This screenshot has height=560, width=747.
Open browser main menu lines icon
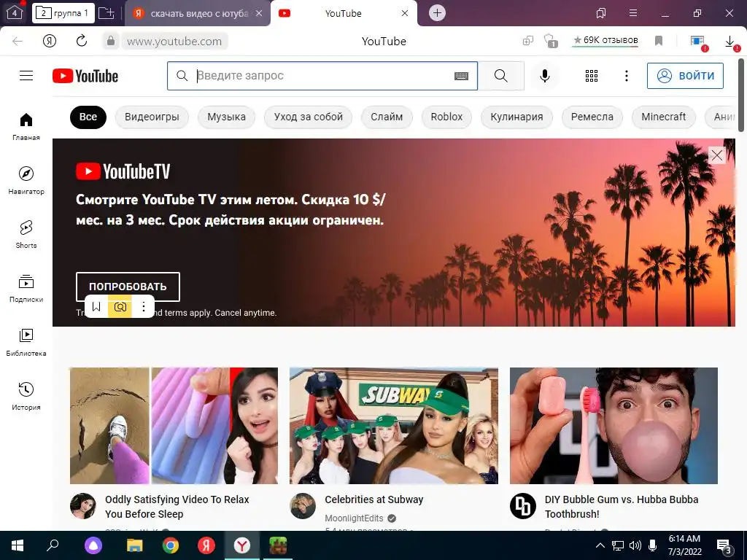pyautogui.click(x=633, y=13)
